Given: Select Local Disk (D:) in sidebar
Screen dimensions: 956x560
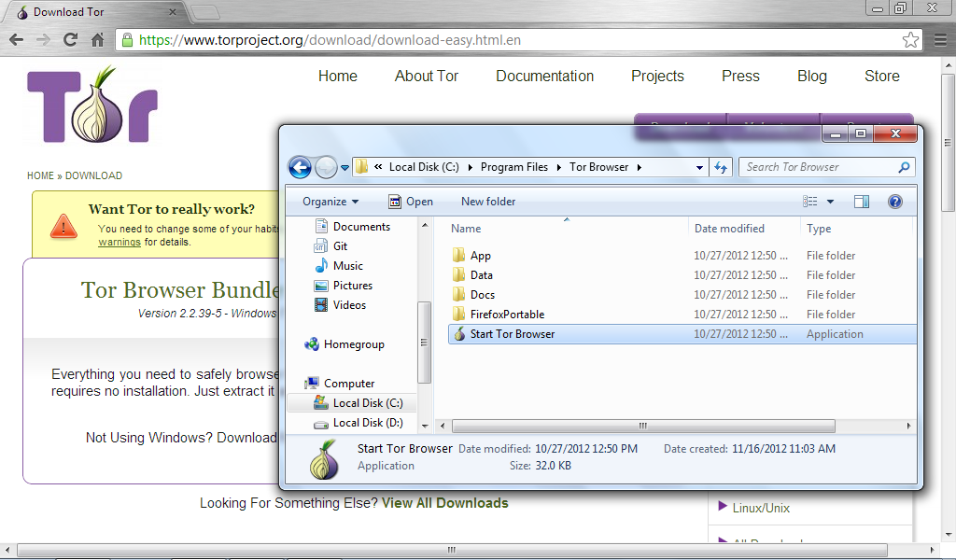Looking at the screenshot, I should coord(369,423).
